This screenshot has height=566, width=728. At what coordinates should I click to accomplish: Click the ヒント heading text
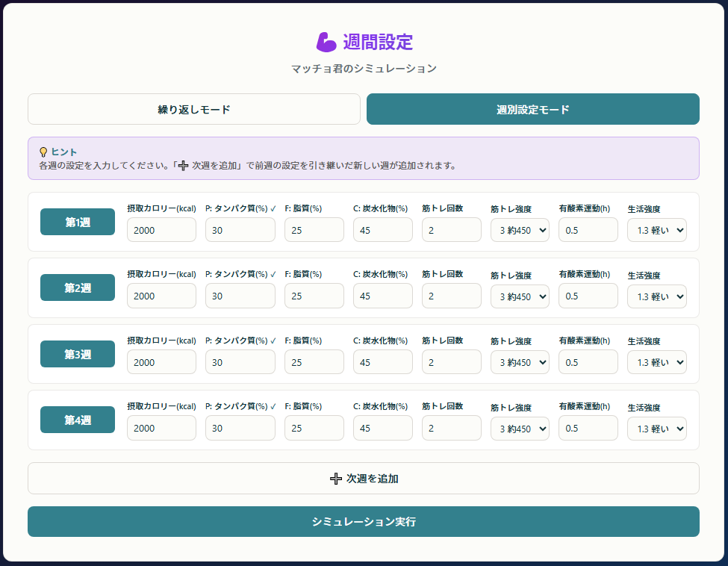64,152
